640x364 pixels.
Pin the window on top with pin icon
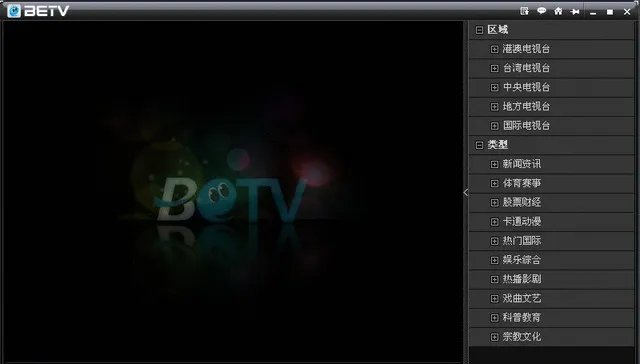point(575,11)
